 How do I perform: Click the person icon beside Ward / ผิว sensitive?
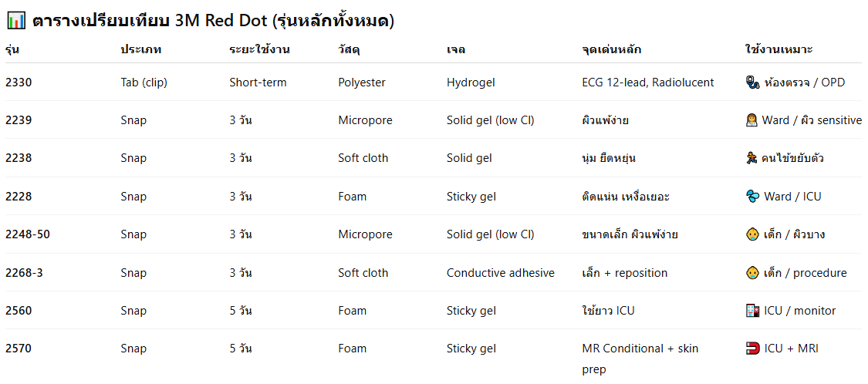(x=752, y=120)
